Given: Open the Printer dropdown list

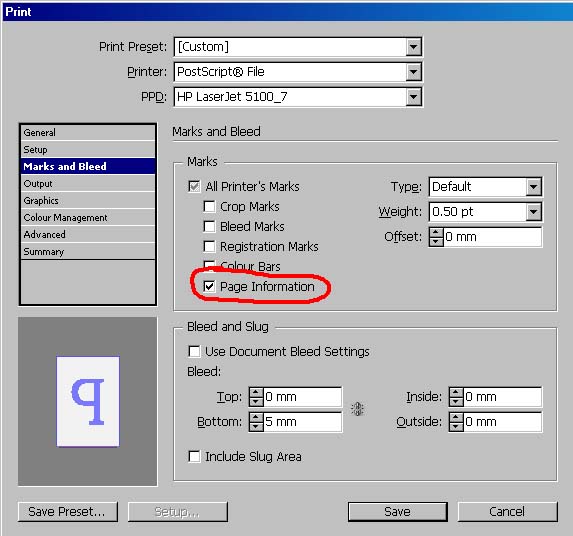Looking at the screenshot, I should pyautogui.click(x=413, y=72).
